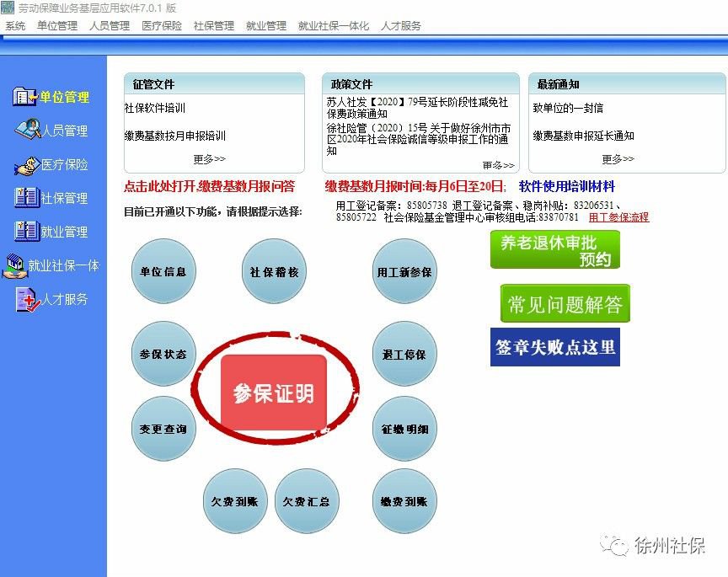Open the 苏人社发【2020】79号 policy notice
Image resolution: width=728 pixels, height=577 pixels.
(x=417, y=108)
